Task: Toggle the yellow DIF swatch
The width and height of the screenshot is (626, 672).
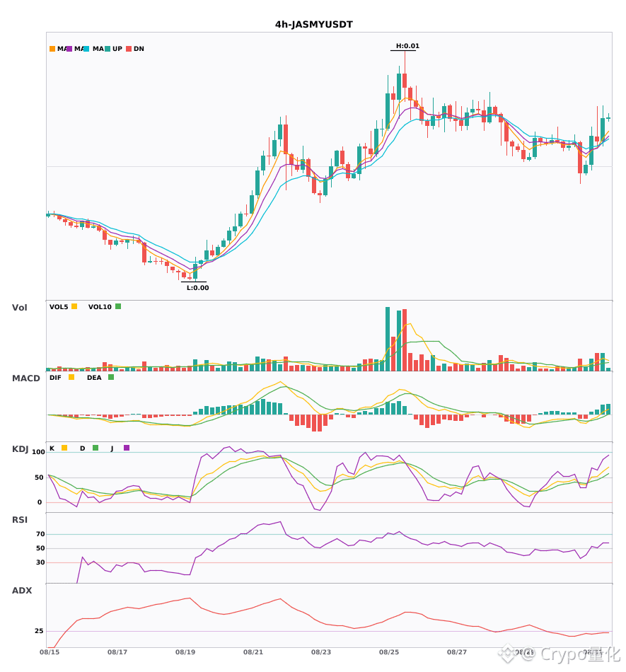Action: [x=71, y=377]
